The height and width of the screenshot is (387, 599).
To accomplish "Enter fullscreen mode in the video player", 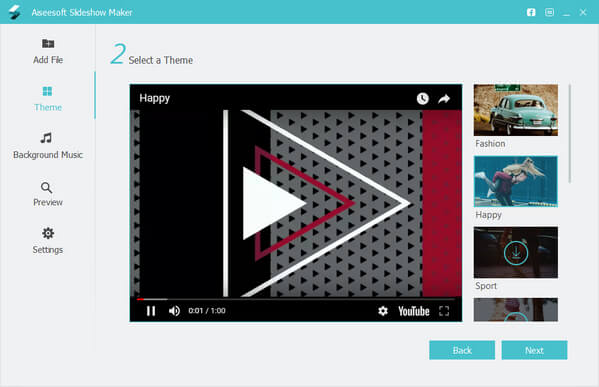I will (444, 311).
